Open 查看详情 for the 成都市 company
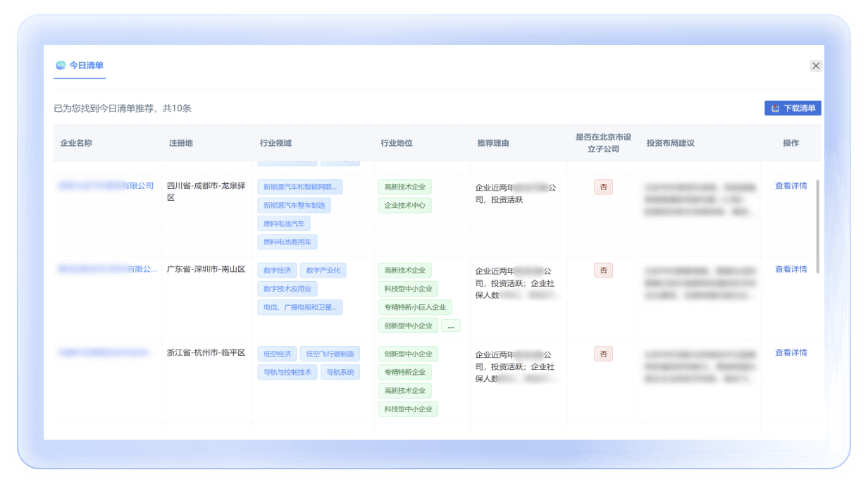The image size is (868, 489). point(790,186)
